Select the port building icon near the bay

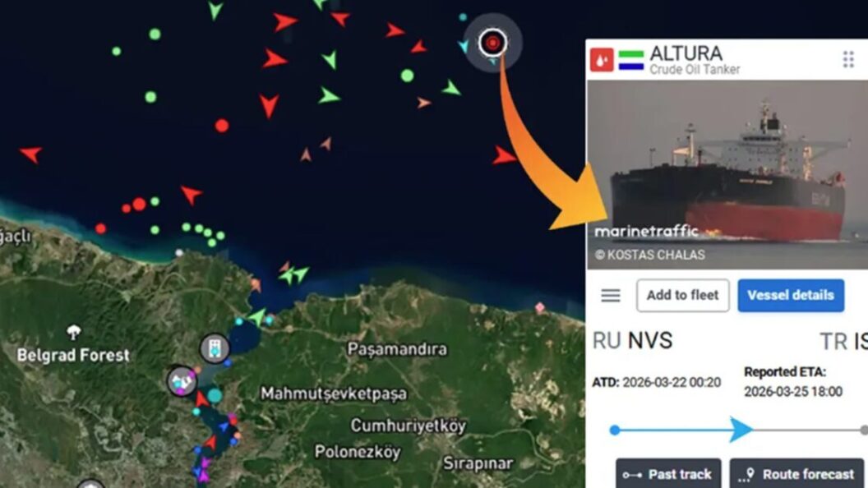pyautogui.click(x=215, y=348)
